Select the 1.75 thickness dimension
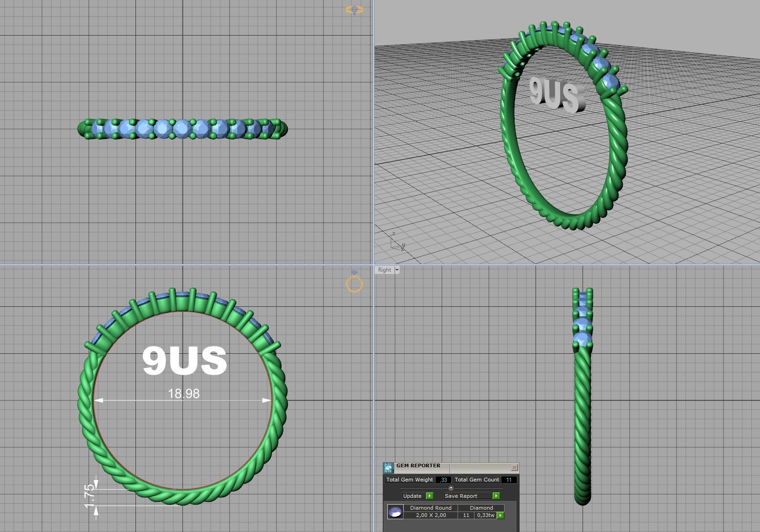Screen dimensions: 760x532 (89, 496)
